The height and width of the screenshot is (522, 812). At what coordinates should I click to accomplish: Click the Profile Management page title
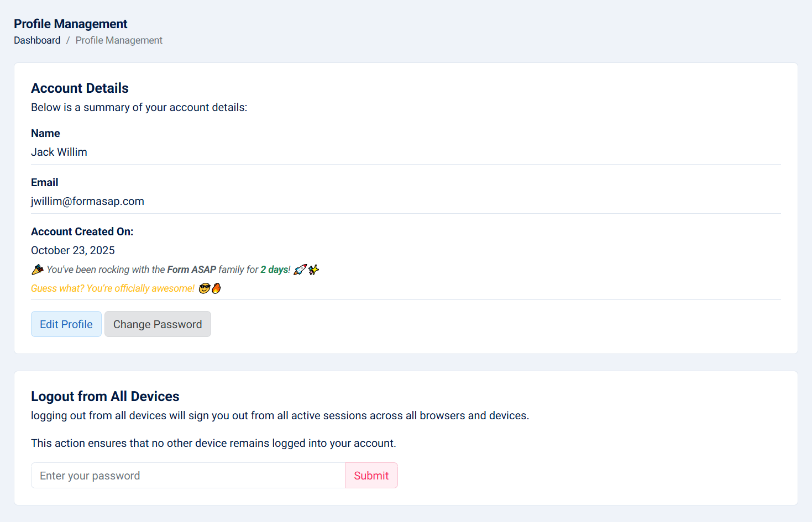(x=71, y=24)
